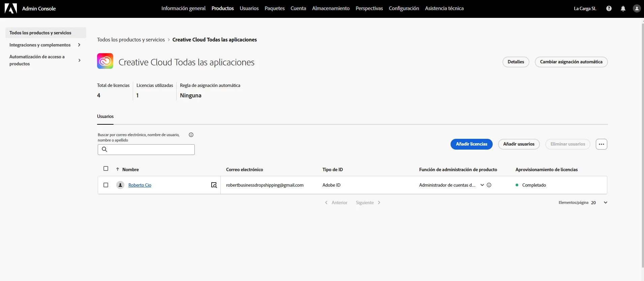Click into the user search field

pyautogui.click(x=146, y=150)
